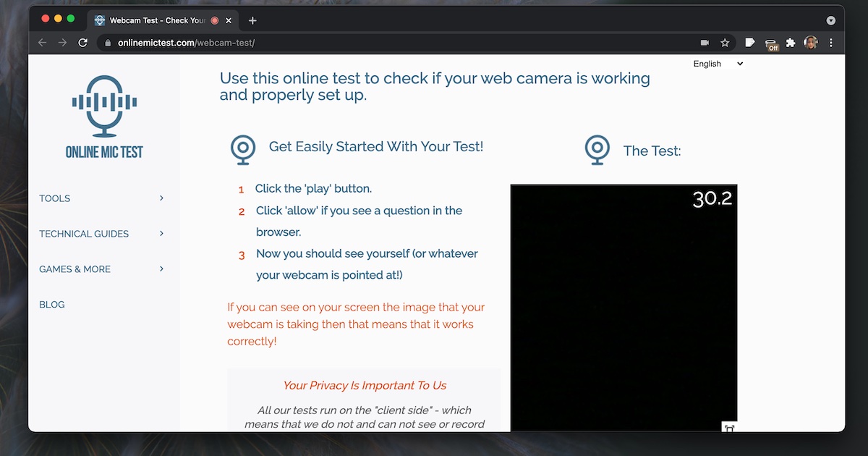Open the tab search dropdown arrow
The width and height of the screenshot is (868, 456).
click(x=831, y=20)
